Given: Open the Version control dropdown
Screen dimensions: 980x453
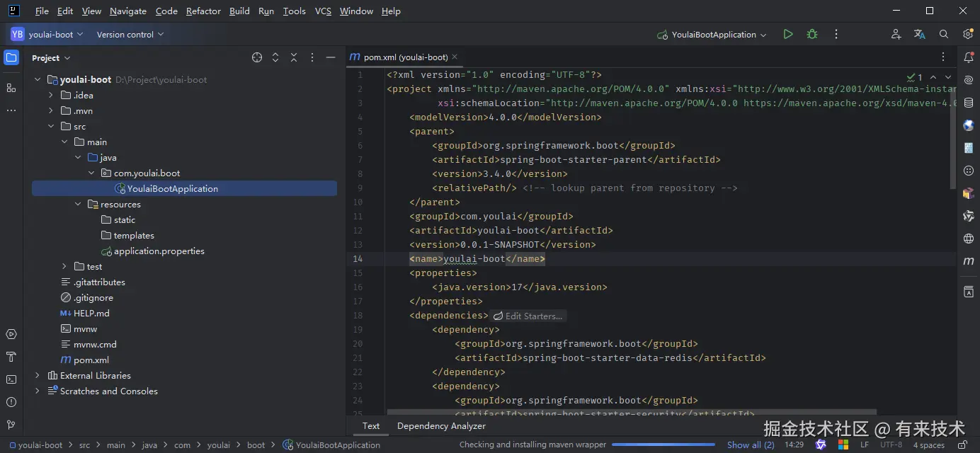Looking at the screenshot, I should click(130, 35).
